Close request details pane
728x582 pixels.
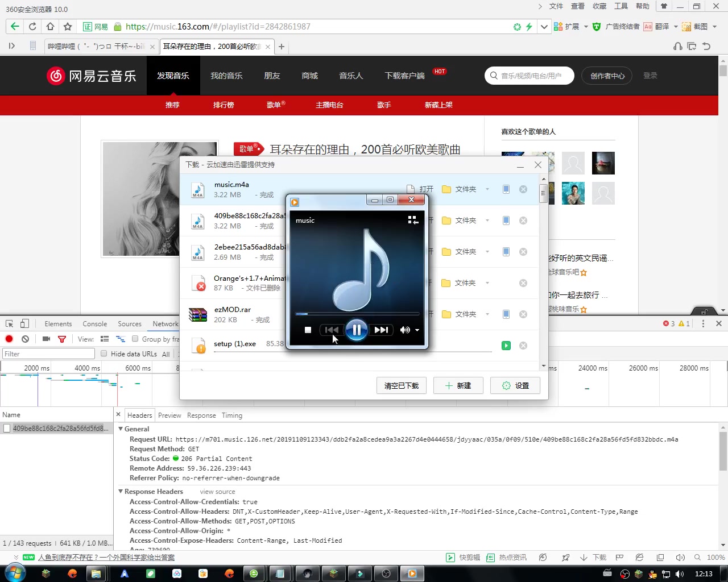click(118, 415)
